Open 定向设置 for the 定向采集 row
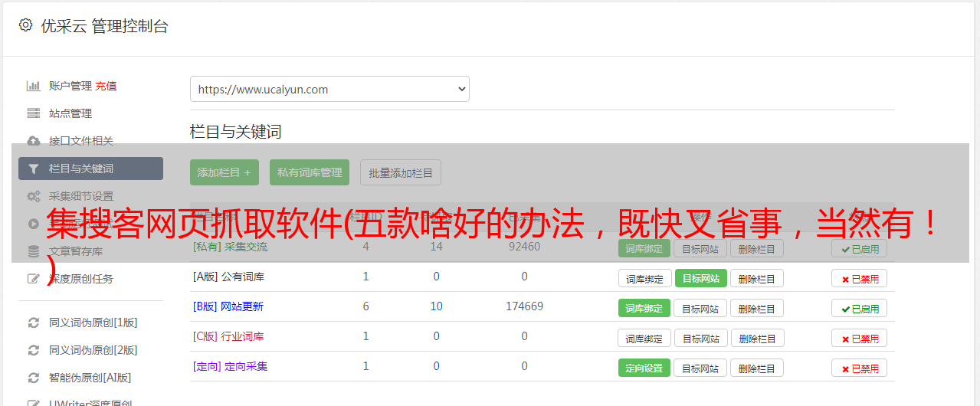The width and height of the screenshot is (980, 406). tap(644, 368)
